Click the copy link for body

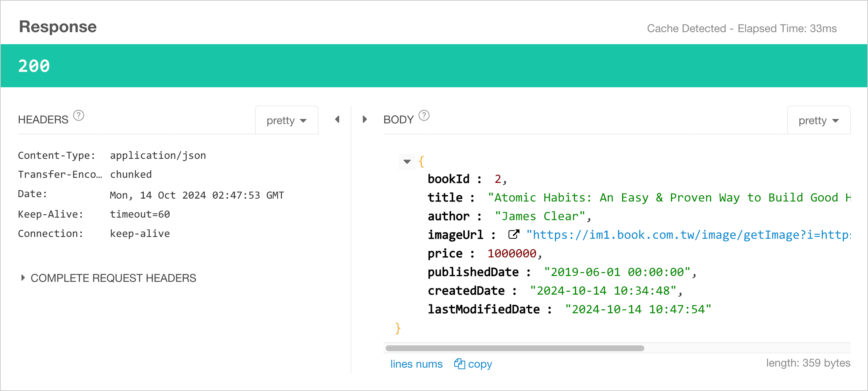point(480,364)
